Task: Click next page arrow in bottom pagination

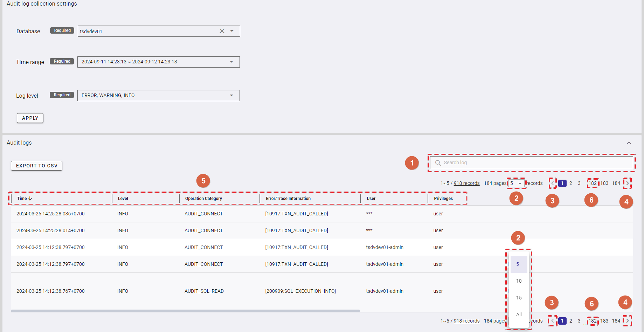Action: click(x=628, y=321)
